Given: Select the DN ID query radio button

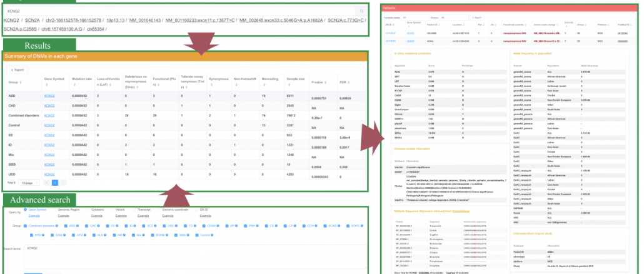Looking at the screenshot, I should (196, 210).
